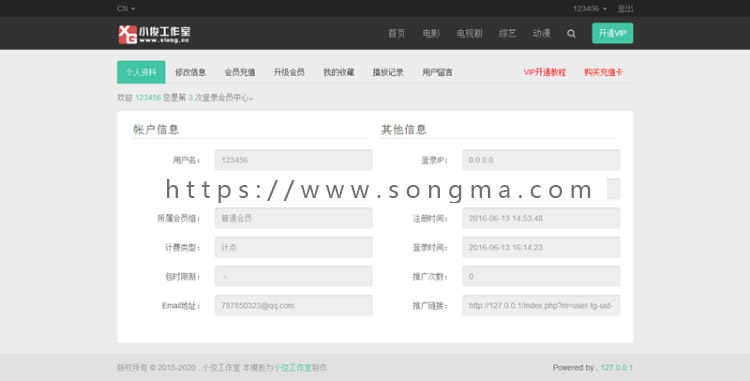Screen dimensions: 750x381
Task: Open the 电影 navigation item
Action: click(x=430, y=33)
